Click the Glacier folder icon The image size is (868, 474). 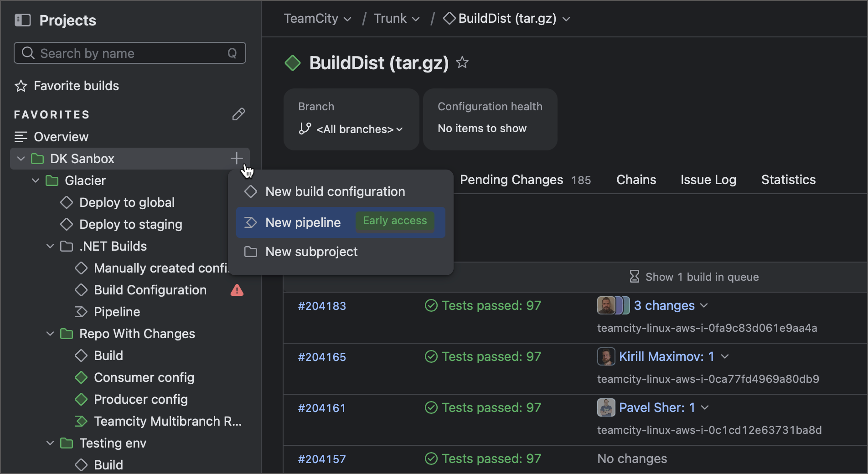52,180
